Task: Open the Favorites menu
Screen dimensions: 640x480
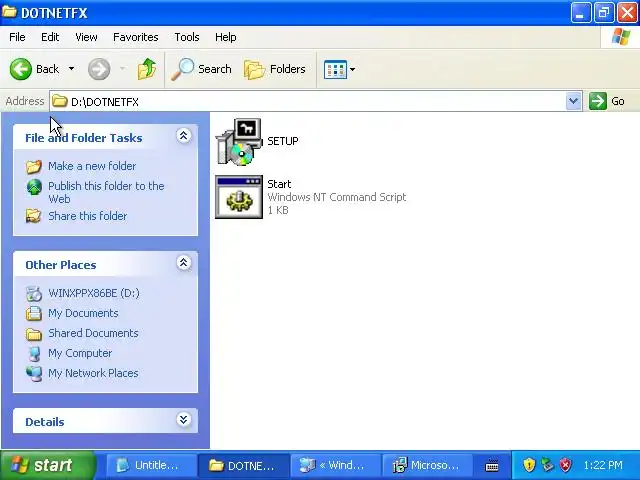Action: coord(136,37)
